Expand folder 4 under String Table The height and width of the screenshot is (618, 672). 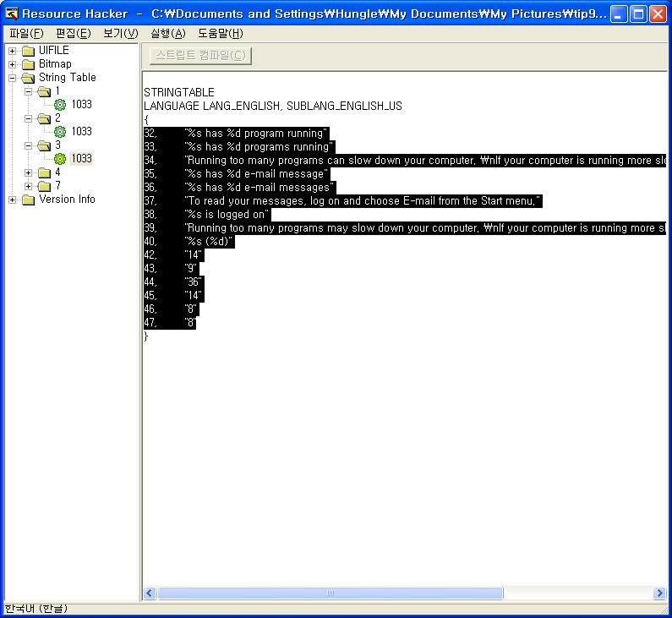[x=29, y=172]
